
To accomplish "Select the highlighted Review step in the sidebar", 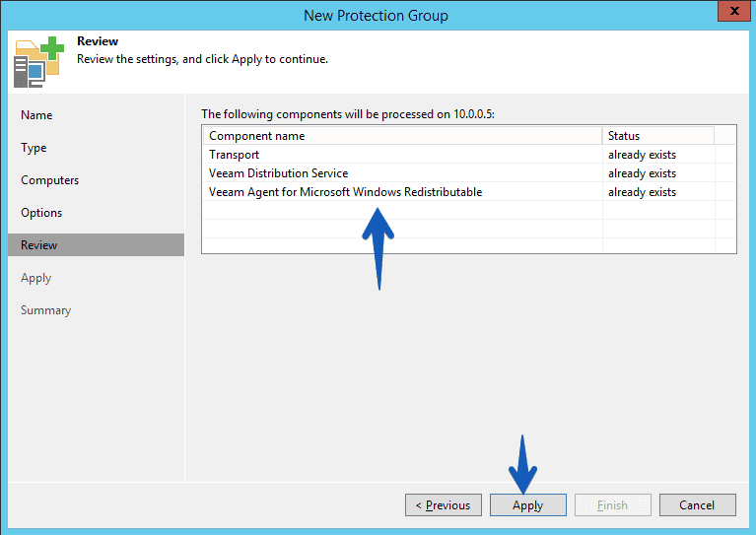I will tap(96, 245).
